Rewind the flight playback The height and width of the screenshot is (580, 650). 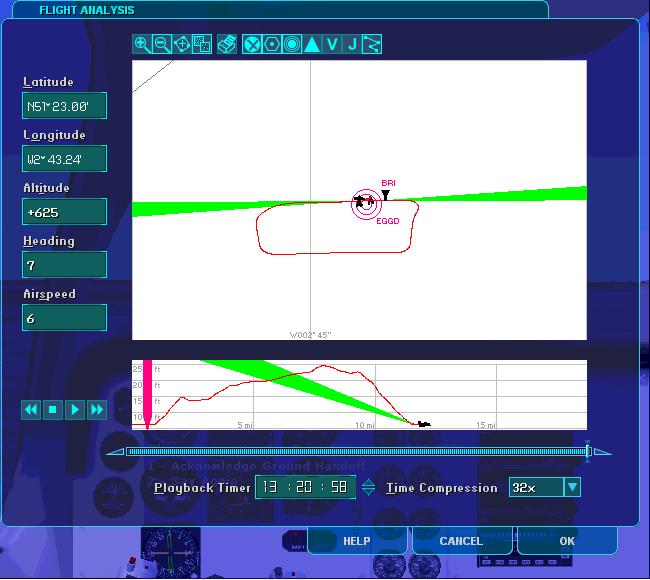[x=31, y=410]
